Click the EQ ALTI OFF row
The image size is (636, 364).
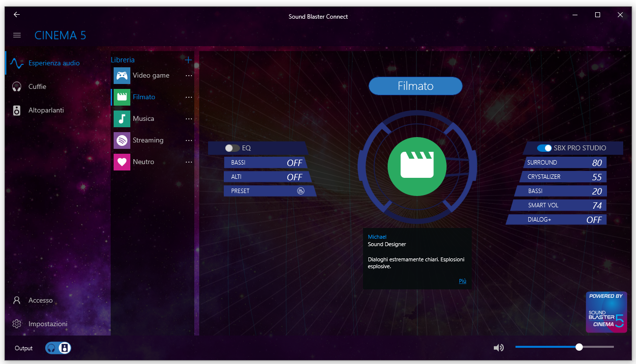268,177
